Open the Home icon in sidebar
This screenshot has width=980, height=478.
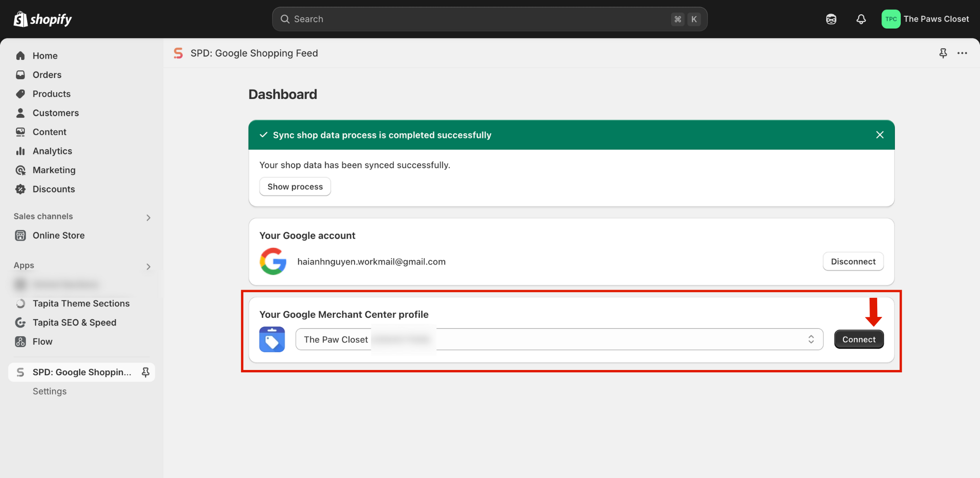point(21,56)
